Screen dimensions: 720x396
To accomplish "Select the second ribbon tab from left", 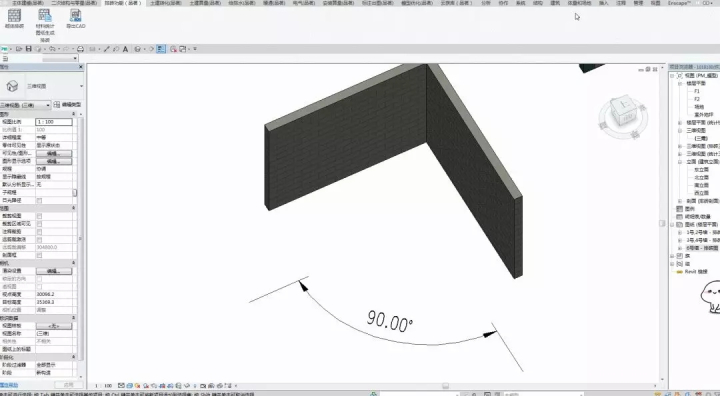I will click(74, 3).
